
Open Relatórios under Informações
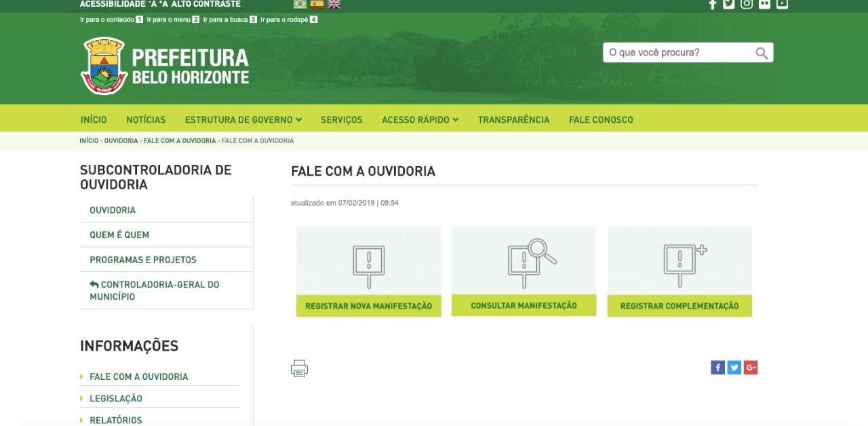click(x=116, y=421)
